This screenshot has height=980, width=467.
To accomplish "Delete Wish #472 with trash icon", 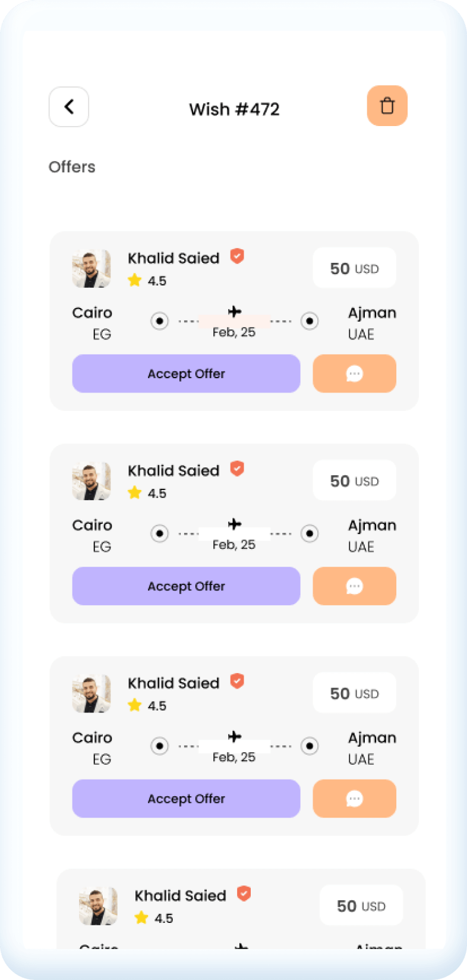I will click(387, 106).
